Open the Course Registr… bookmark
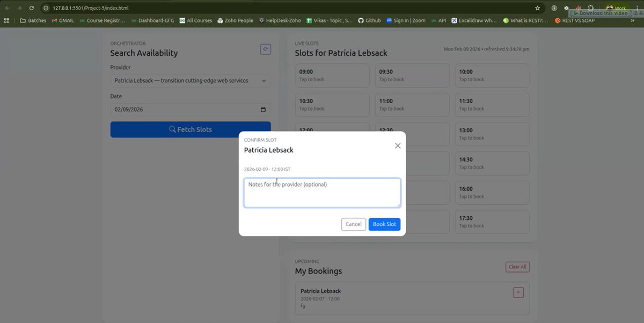 pos(102,20)
